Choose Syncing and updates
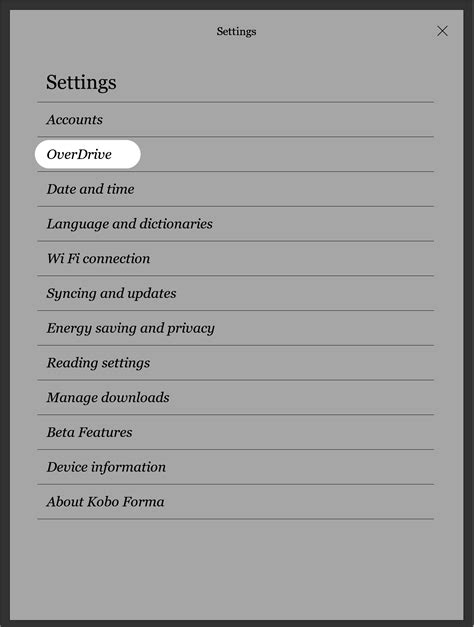Image resolution: width=474 pixels, height=627 pixels. point(236,293)
